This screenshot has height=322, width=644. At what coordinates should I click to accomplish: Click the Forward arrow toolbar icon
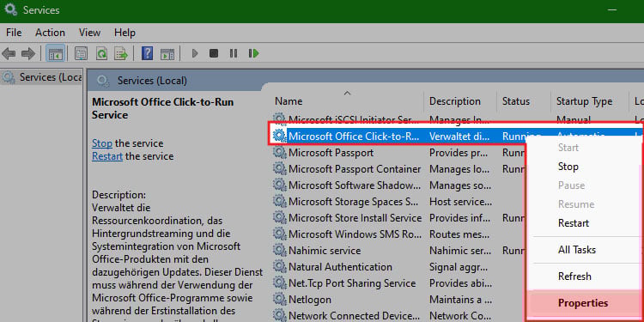click(28, 53)
